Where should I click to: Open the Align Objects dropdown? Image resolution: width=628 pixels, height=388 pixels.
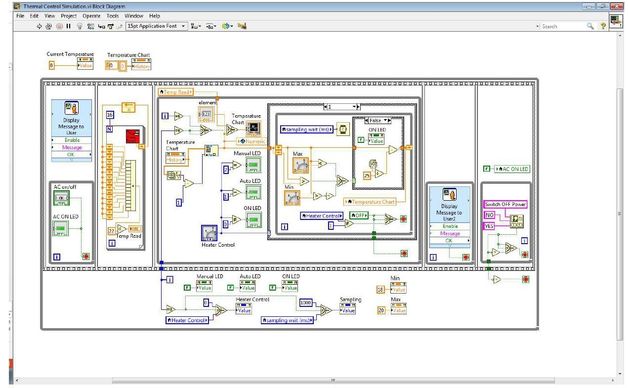(196, 26)
